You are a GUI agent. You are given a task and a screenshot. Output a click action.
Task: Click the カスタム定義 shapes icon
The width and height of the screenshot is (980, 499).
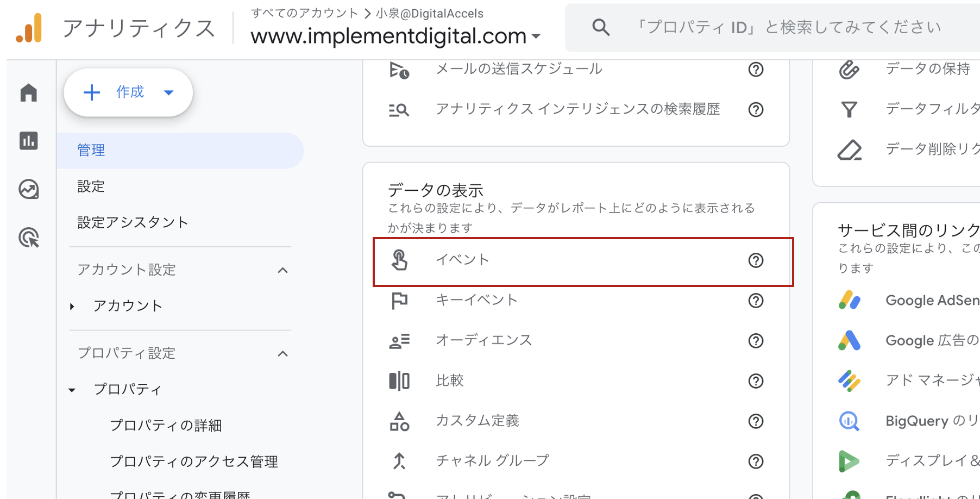tap(399, 421)
